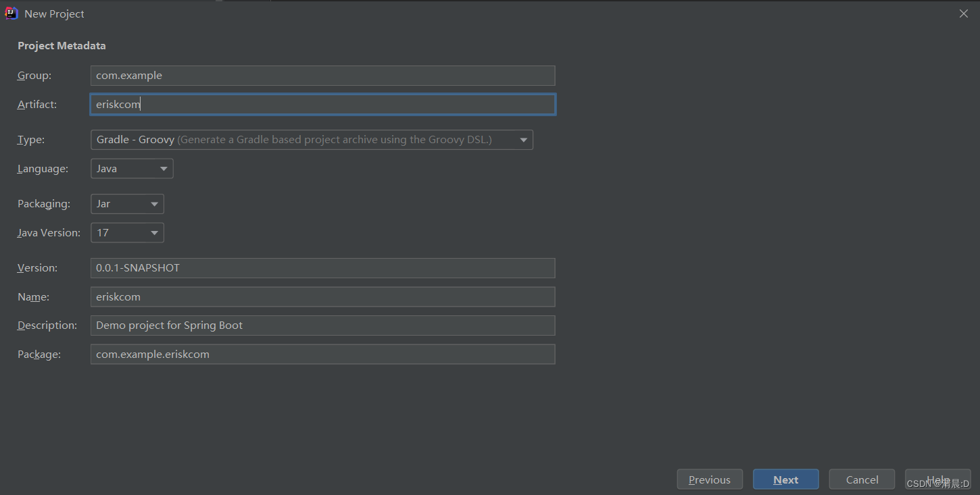Open Help for the New Project wizard
This screenshot has width=980, height=495.
[x=937, y=479]
